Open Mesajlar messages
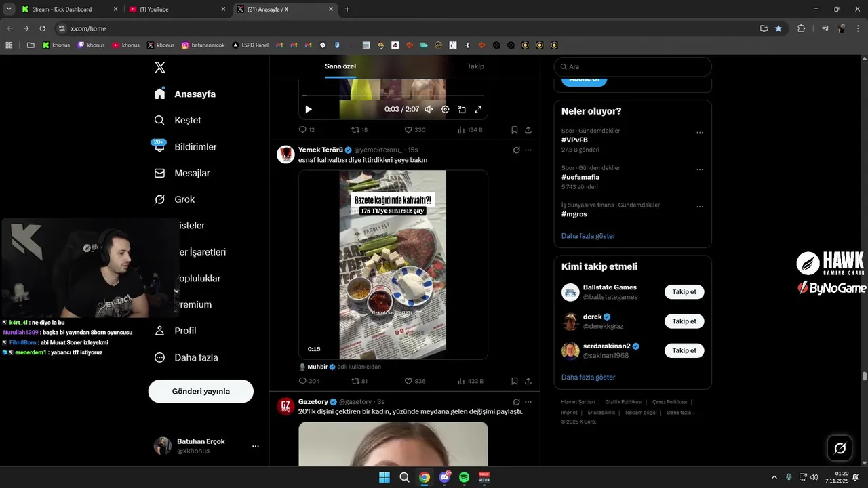 [x=182, y=173]
